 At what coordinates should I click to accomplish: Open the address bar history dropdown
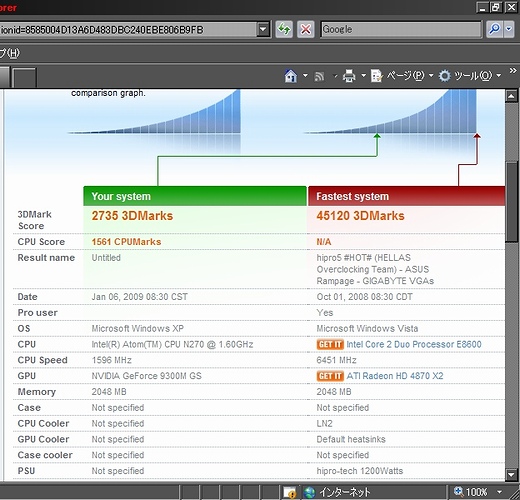coord(263,29)
